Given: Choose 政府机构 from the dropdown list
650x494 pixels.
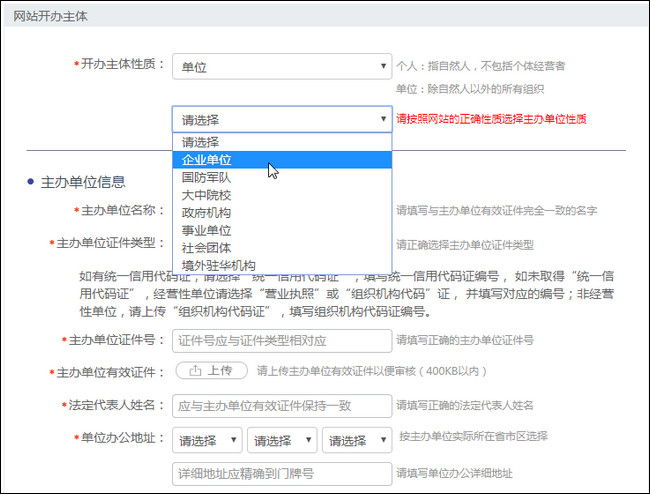Looking at the screenshot, I should [x=282, y=213].
